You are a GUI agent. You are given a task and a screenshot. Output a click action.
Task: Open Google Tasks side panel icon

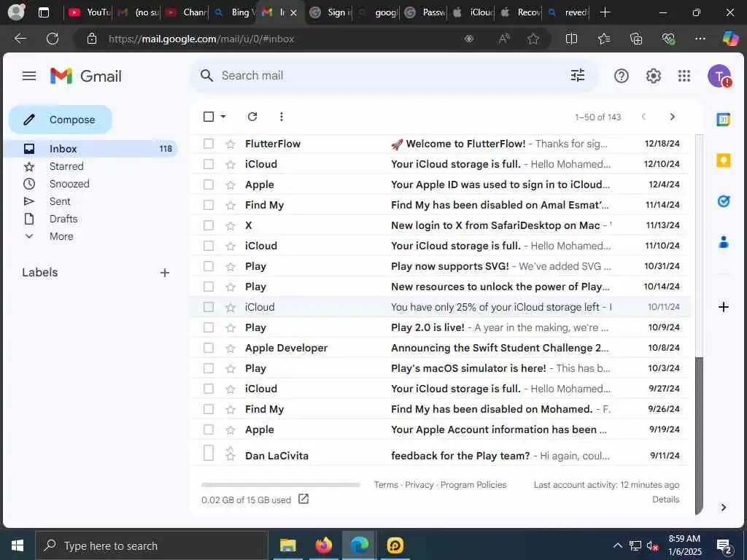click(x=723, y=201)
